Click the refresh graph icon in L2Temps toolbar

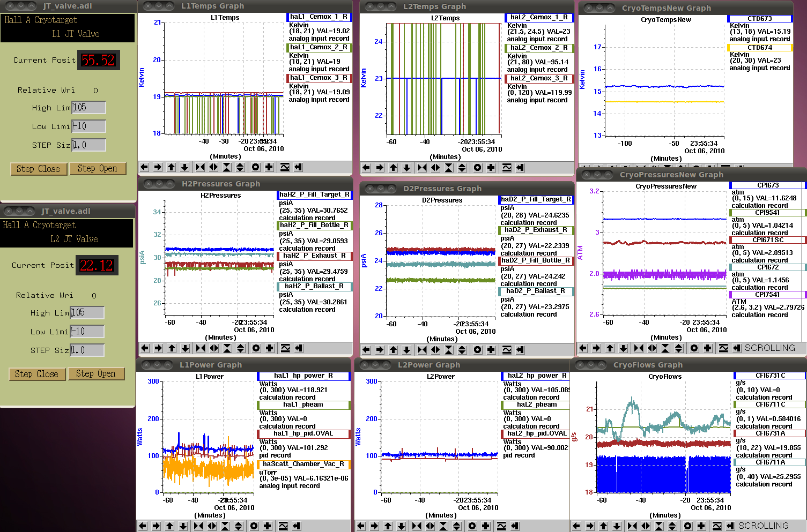click(x=507, y=168)
